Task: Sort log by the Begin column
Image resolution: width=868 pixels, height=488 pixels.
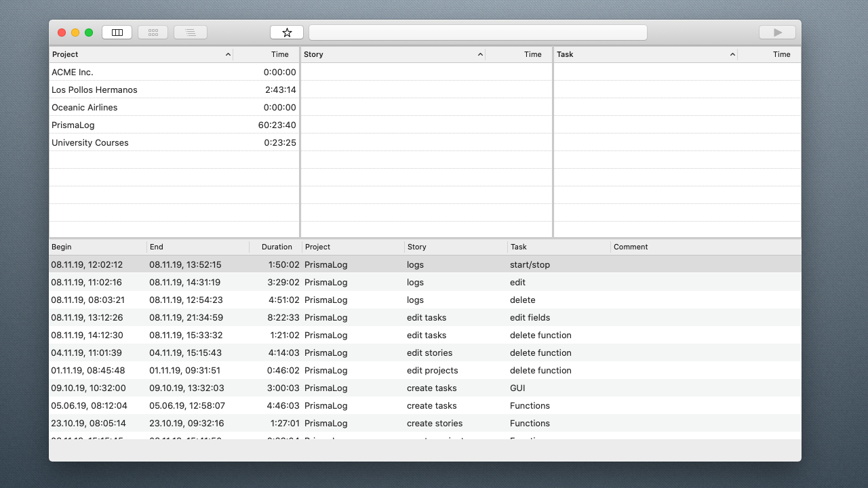Action: [x=98, y=247]
